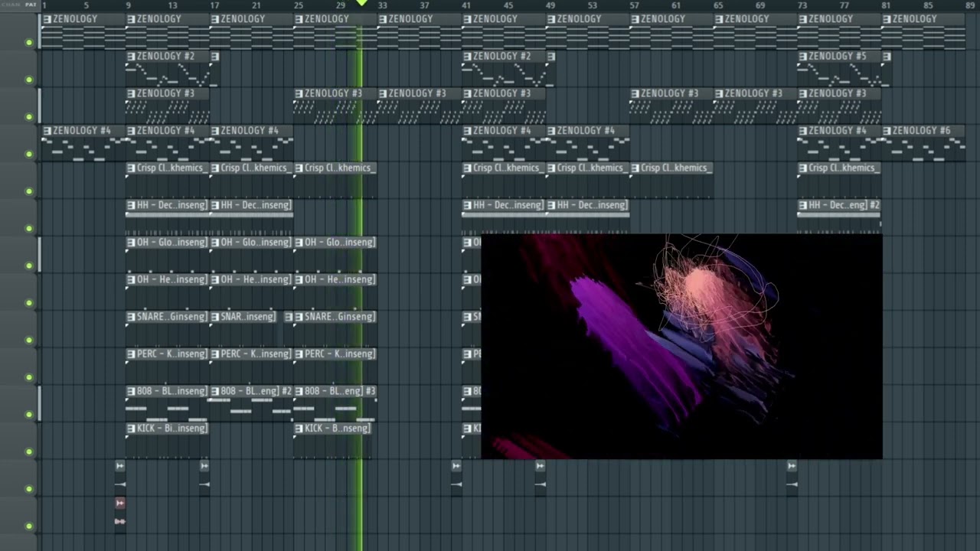980x551 pixels.
Task: Mute the 808 - BL track
Action: click(29, 414)
